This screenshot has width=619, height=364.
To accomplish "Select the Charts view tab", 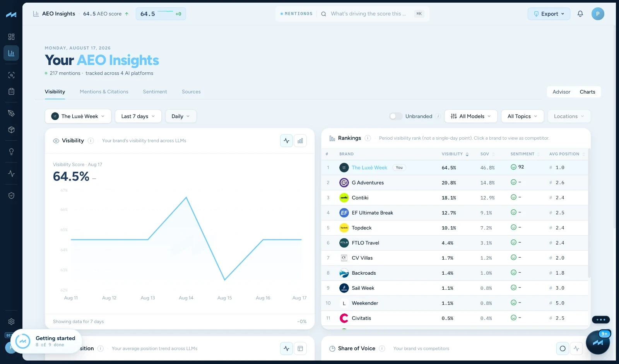I will click(587, 92).
